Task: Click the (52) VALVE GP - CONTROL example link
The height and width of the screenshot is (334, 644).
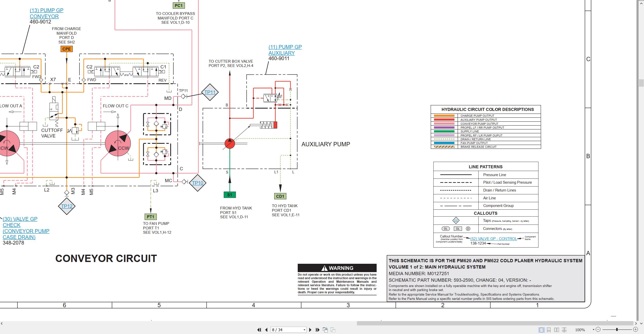Action: (493, 239)
